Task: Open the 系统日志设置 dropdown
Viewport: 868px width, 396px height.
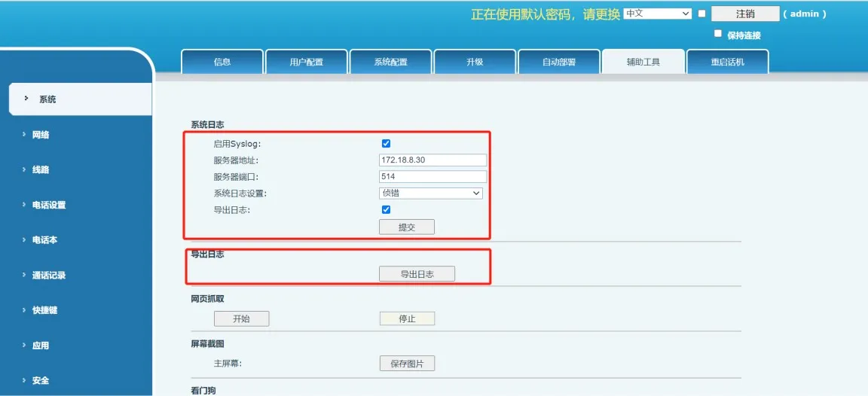Action: click(x=431, y=193)
